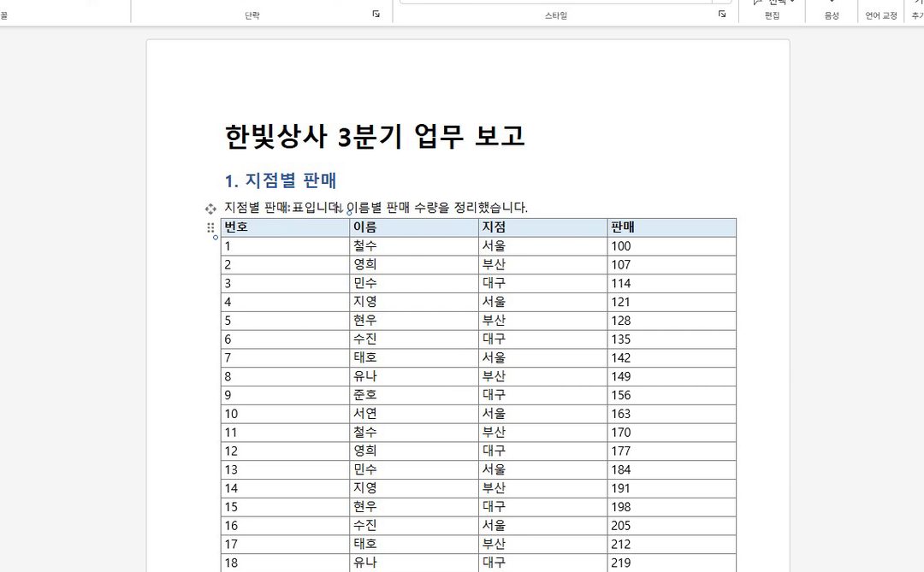
Task: Click the 판매 value 191
Action: [x=672, y=488]
